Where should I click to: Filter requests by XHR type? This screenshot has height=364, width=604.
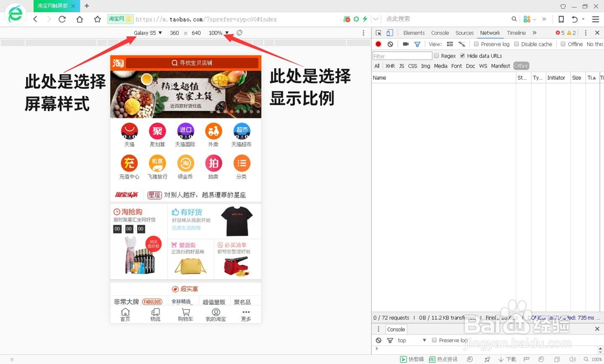click(x=390, y=66)
